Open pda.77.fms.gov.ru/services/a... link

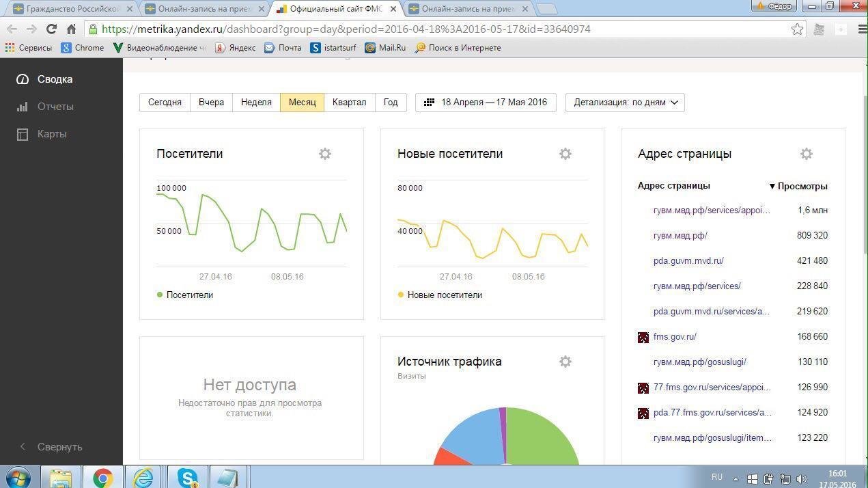point(712,412)
